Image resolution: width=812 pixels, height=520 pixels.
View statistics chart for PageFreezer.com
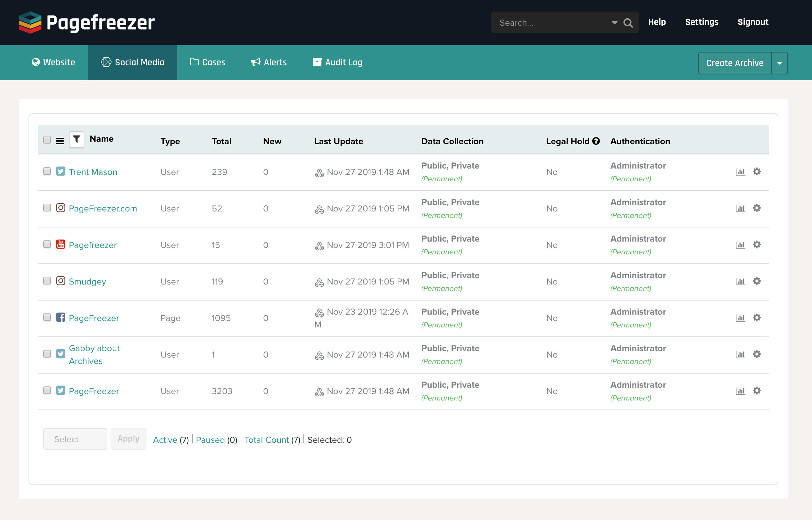(x=741, y=208)
